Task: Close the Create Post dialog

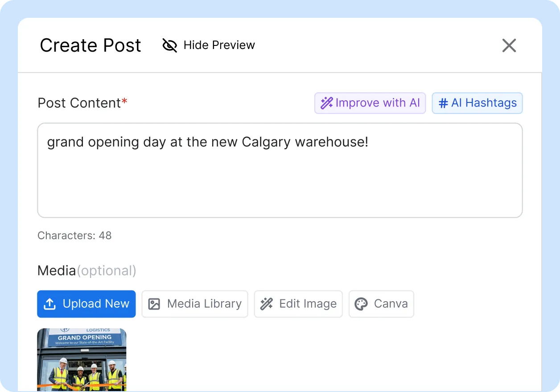Action: click(x=509, y=45)
